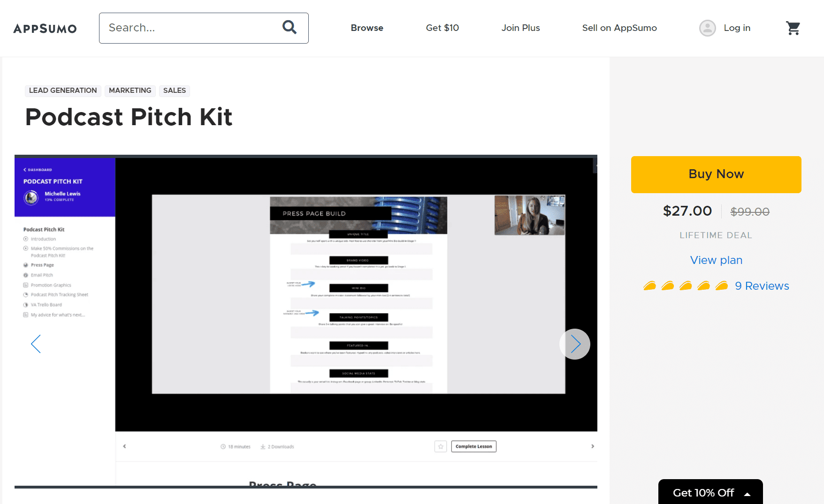The height and width of the screenshot is (504, 824).
Task: Click the AppSumo logo
Action: tap(45, 29)
